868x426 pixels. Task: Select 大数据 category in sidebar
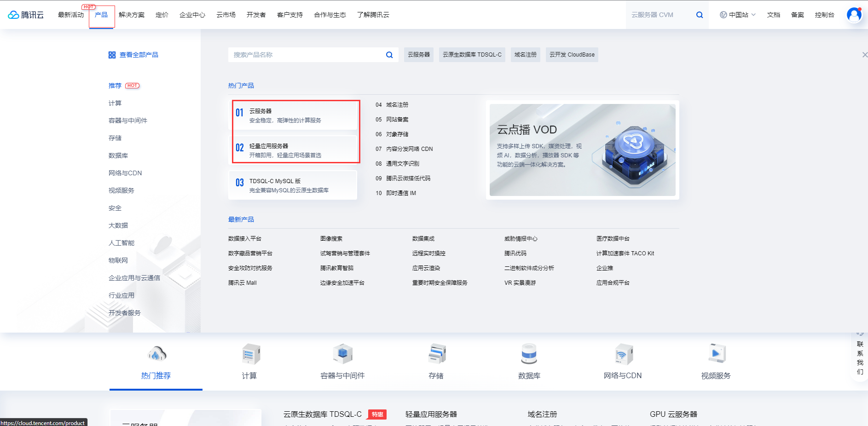[118, 225]
